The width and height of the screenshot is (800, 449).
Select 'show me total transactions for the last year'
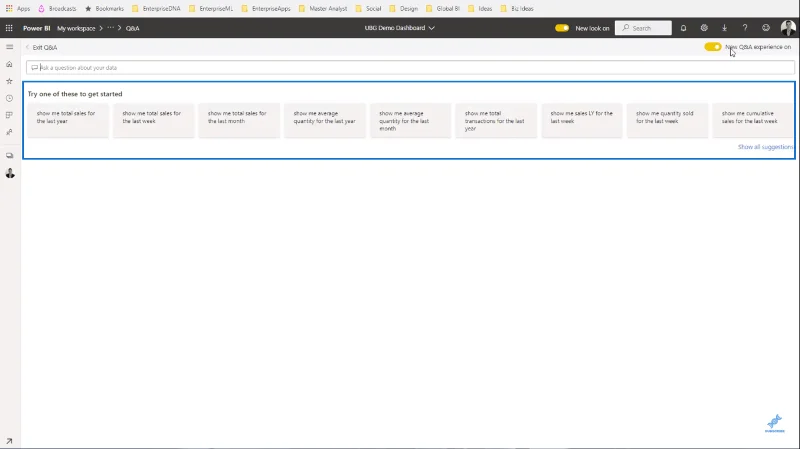coord(496,120)
